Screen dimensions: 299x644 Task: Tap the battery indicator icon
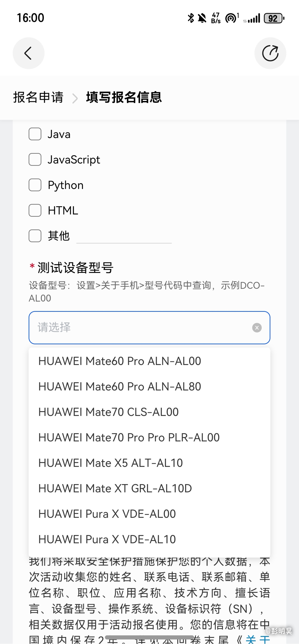coord(274,18)
